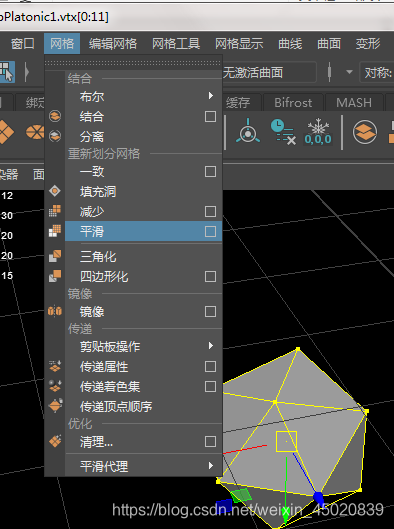Click the triangulate icon beside 三角化

[x=55, y=256]
